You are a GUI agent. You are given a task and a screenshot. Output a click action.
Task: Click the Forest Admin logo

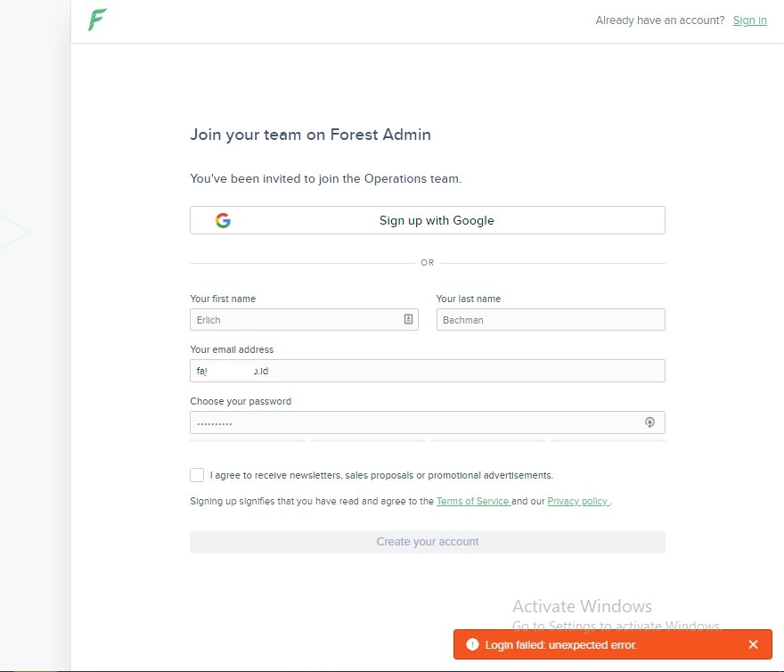(97, 20)
